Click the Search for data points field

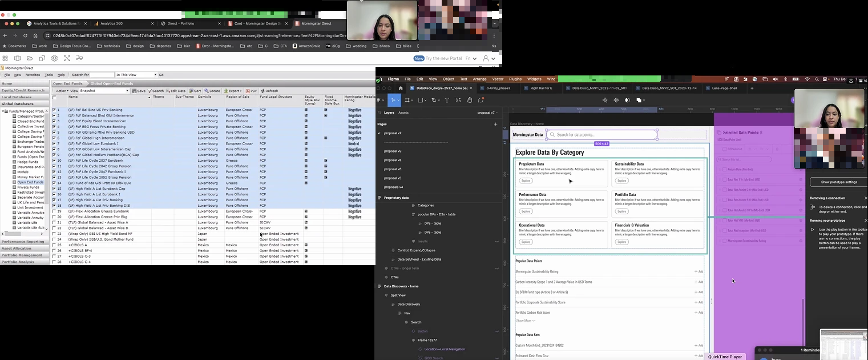tap(602, 135)
